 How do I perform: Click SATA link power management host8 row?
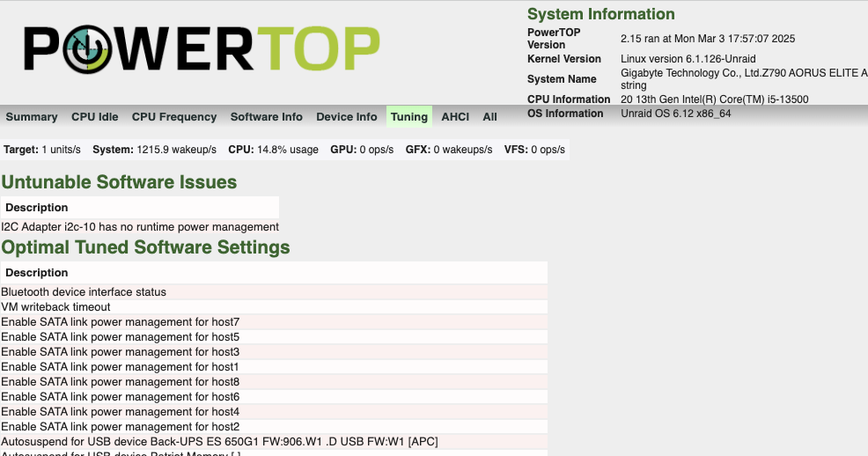coord(274,381)
